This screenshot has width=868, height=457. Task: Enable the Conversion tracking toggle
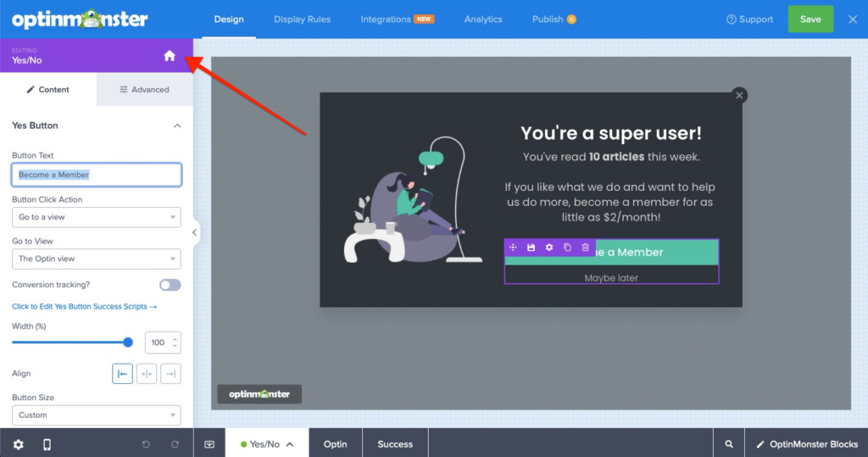click(170, 285)
